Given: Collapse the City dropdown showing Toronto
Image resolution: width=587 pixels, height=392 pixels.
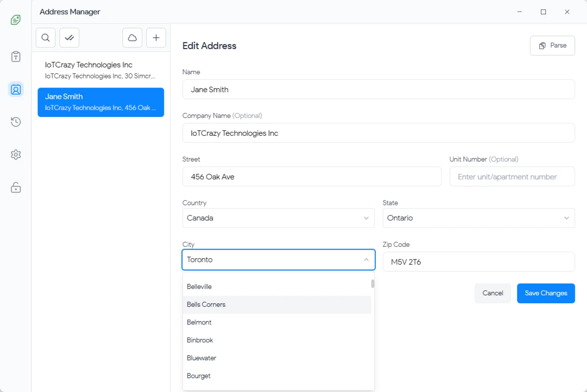Looking at the screenshot, I should [366, 260].
